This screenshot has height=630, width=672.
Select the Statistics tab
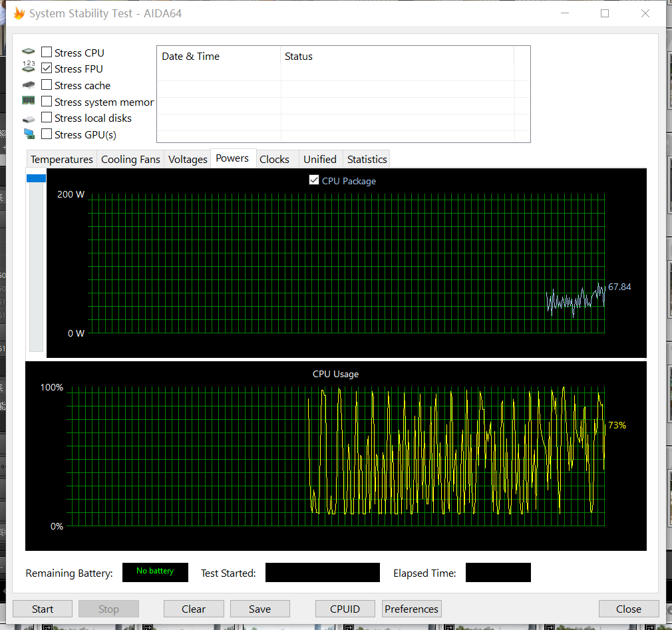tap(367, 160)
